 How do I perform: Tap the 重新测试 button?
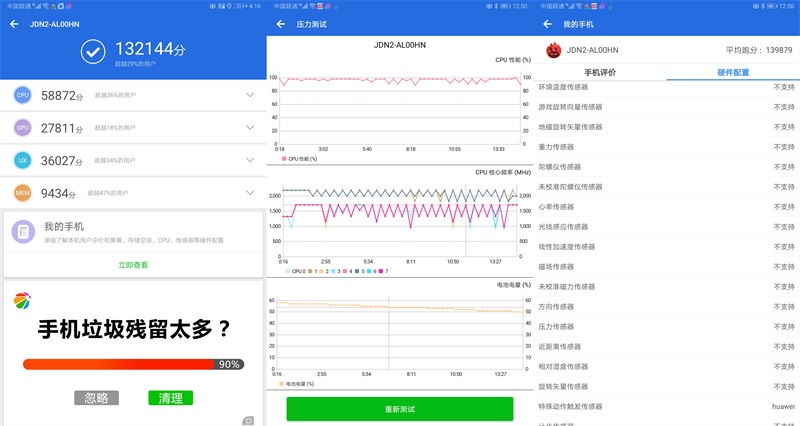point(399,409)
